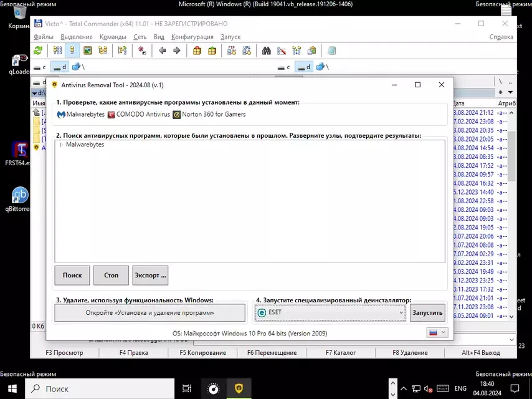Click Откройте «Установка и удаление программ» button
Screen dimensions: 532x399
[150, 313]
